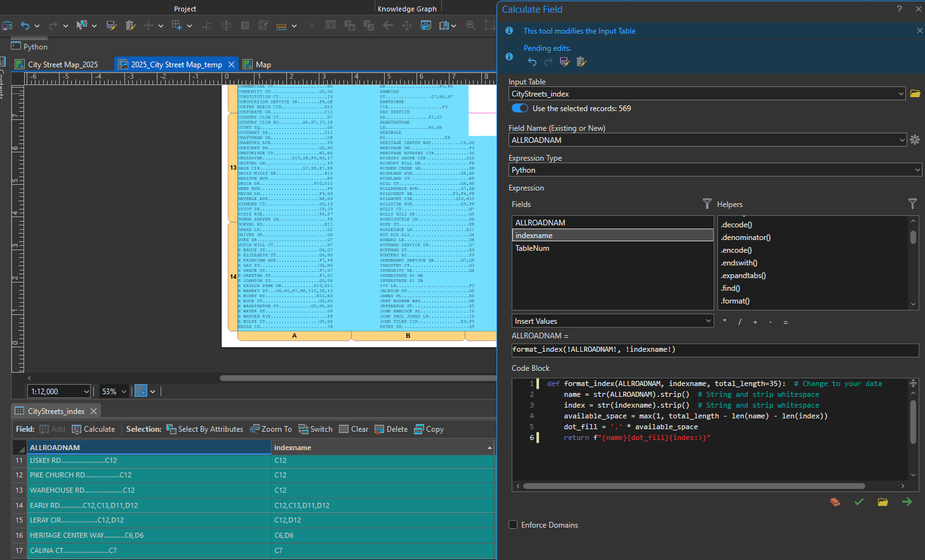This screenshot has width=925, height=560.
Task: Export the expression using the folder icon
Action: [882, 502]
